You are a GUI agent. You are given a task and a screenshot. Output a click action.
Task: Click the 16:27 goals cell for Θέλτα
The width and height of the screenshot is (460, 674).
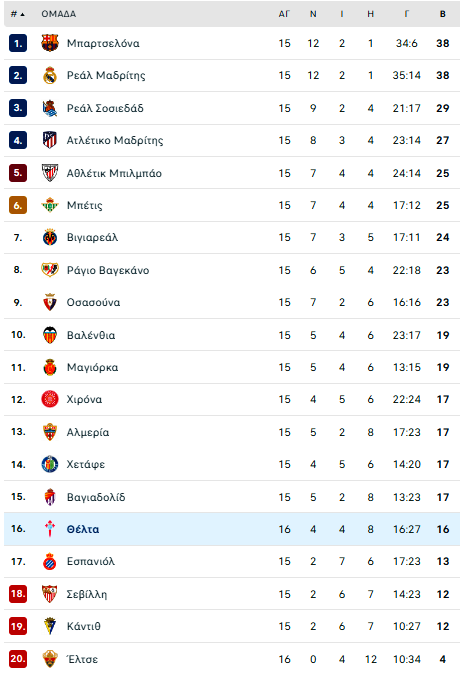point(406,529)
